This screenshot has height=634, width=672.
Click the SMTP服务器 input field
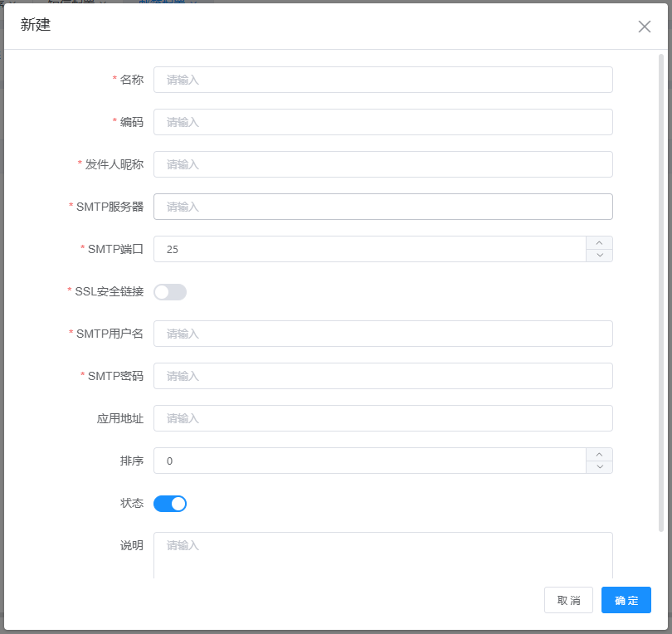[382, 207]
